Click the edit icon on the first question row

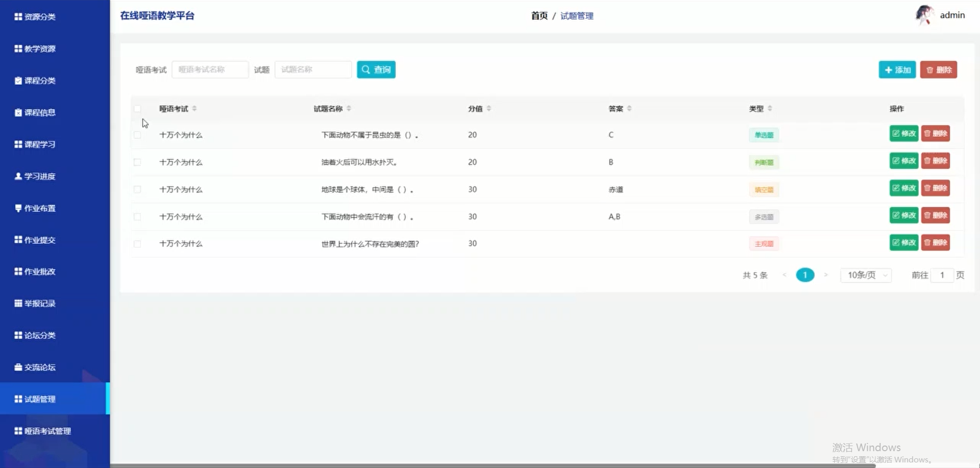[x=897, y=133]
